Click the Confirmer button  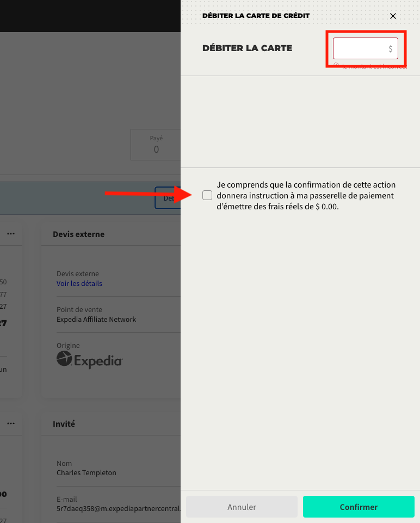(x=359, y=507)
